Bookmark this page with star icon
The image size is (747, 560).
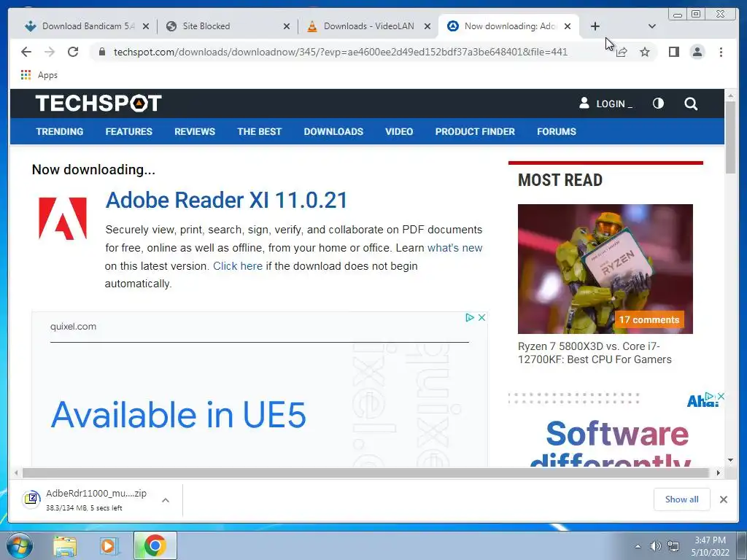click(645, 52)
